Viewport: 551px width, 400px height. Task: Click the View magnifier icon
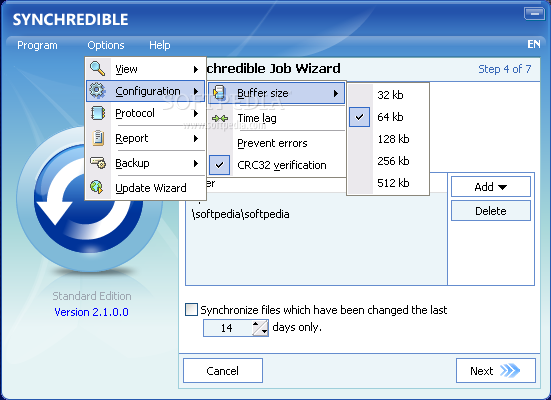(97, 69)
